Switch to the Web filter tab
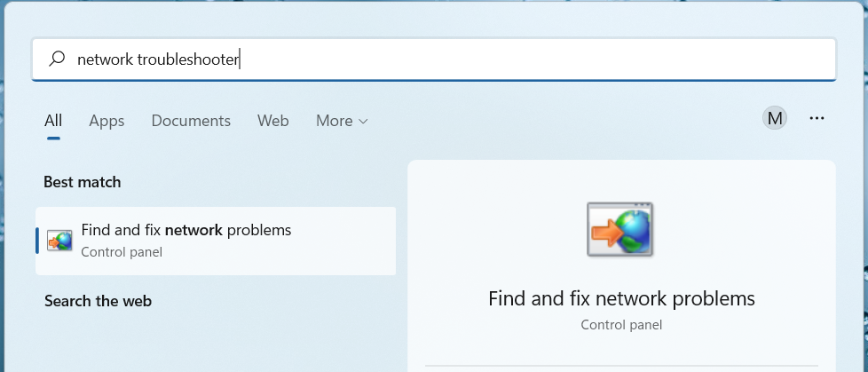The width and height of the screenshot is (868, 372). click(272, 121)
